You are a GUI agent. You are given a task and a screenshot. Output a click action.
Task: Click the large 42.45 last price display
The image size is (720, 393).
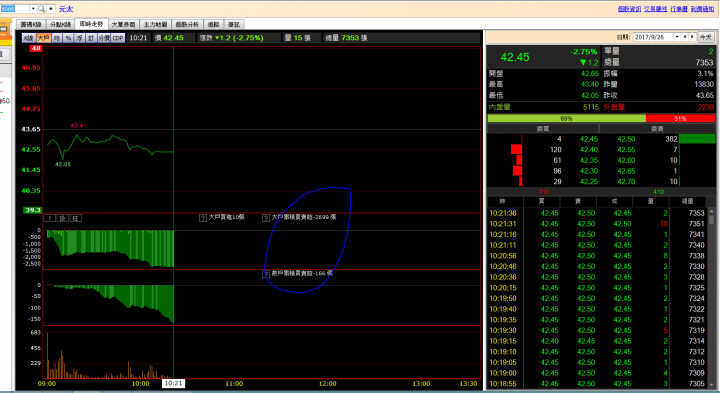tap(515, 57)
